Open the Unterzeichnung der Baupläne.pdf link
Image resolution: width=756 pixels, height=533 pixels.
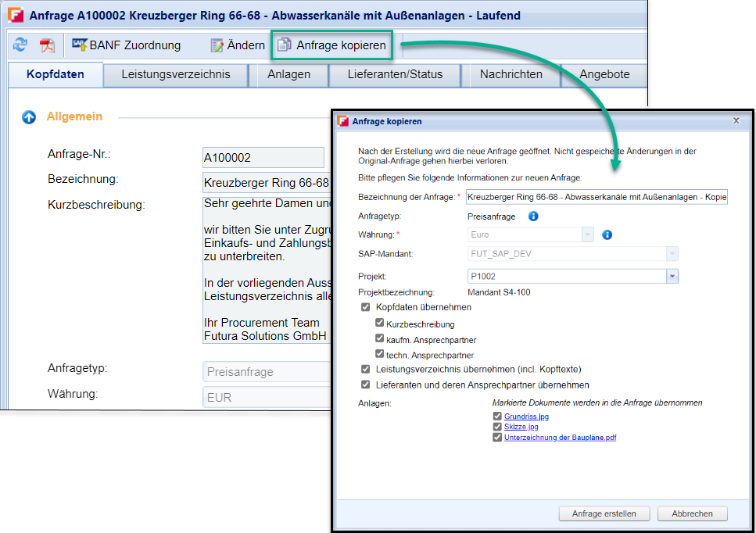tap(560, 438)
